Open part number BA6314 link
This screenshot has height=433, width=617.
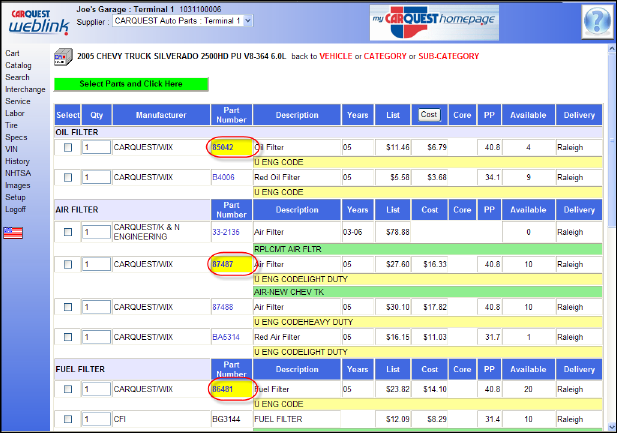pyautogui.click(x=226, y=337)
